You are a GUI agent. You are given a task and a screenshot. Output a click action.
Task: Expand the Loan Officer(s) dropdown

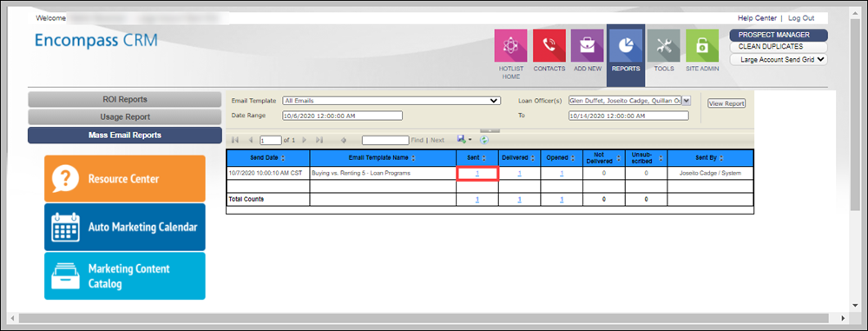click(687, 101)
